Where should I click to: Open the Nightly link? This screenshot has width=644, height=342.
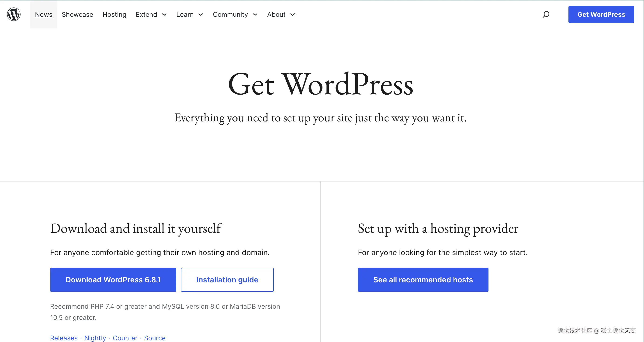(95, 338)
